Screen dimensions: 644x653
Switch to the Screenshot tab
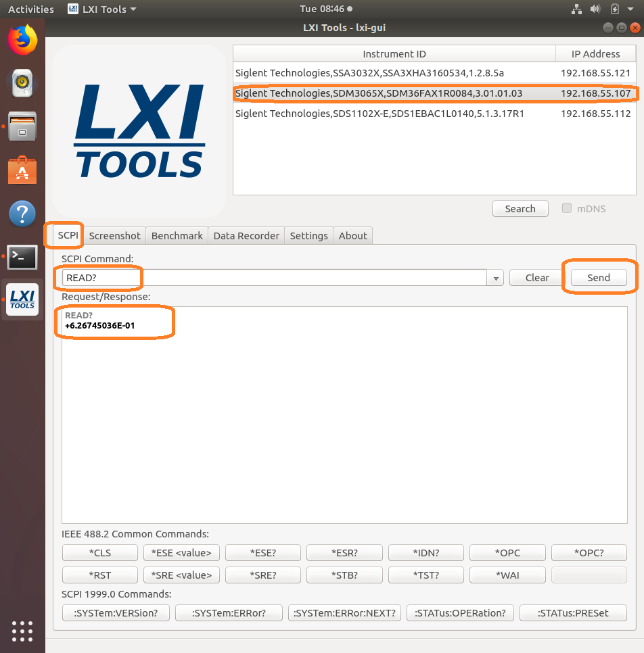(115, 236)
